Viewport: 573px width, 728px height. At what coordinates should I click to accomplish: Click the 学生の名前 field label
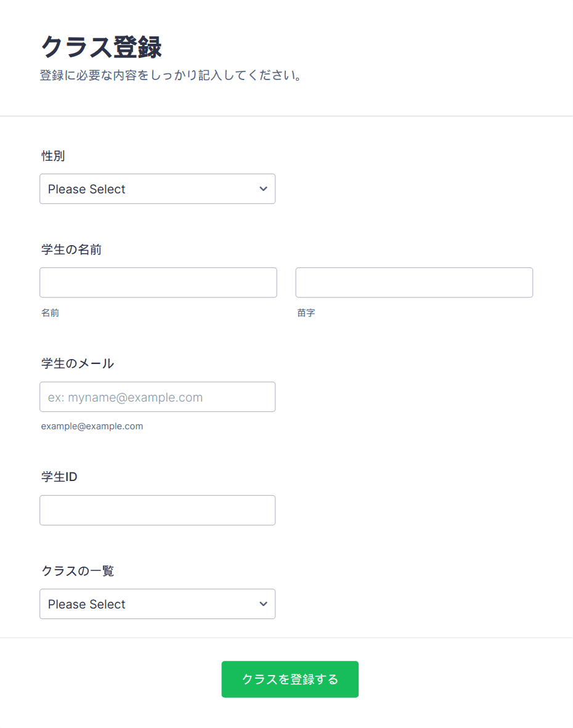coord(71,250)
